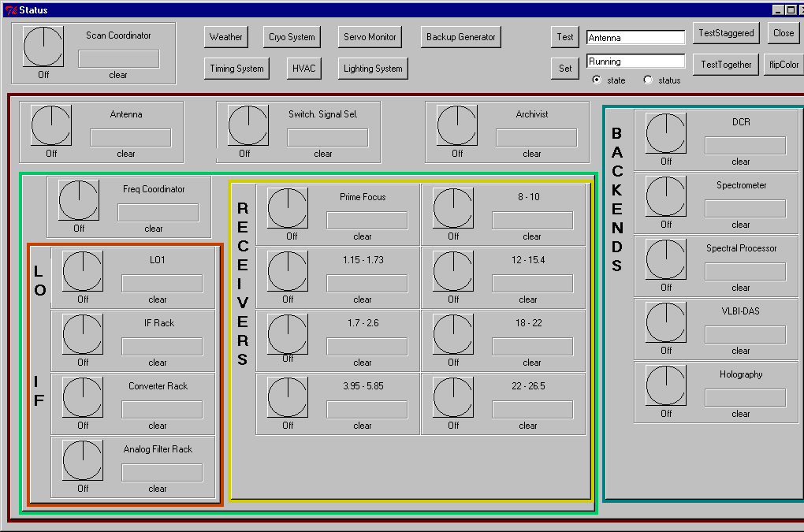Open the Cryo System panel
Image resolution: width=804 pixels, height=532 pixels.
292,37
